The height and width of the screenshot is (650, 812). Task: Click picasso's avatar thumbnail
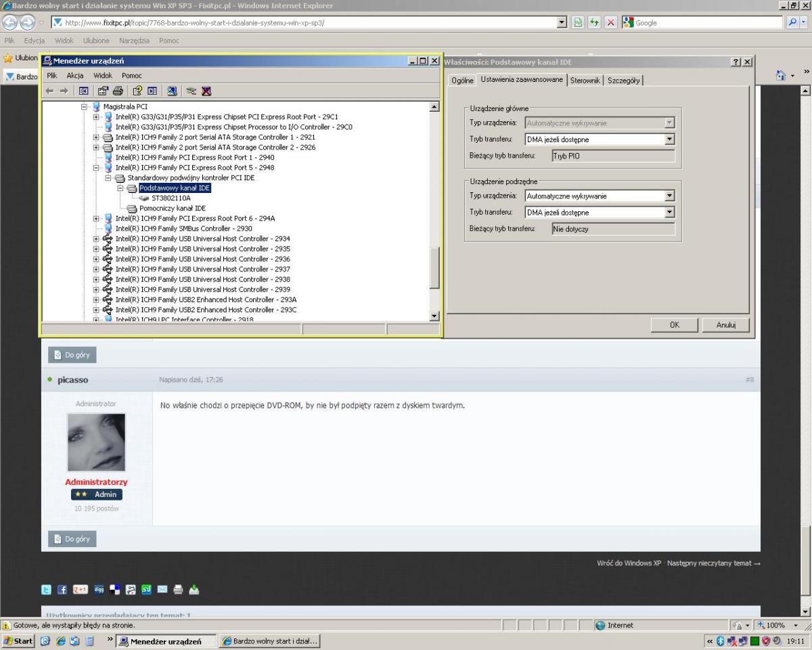coord(96,442)
